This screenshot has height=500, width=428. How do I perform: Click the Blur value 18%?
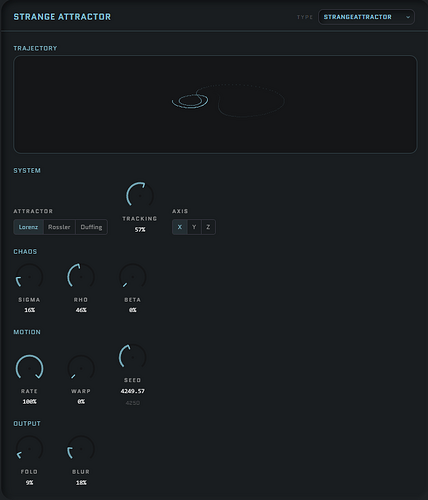[81, 483]
